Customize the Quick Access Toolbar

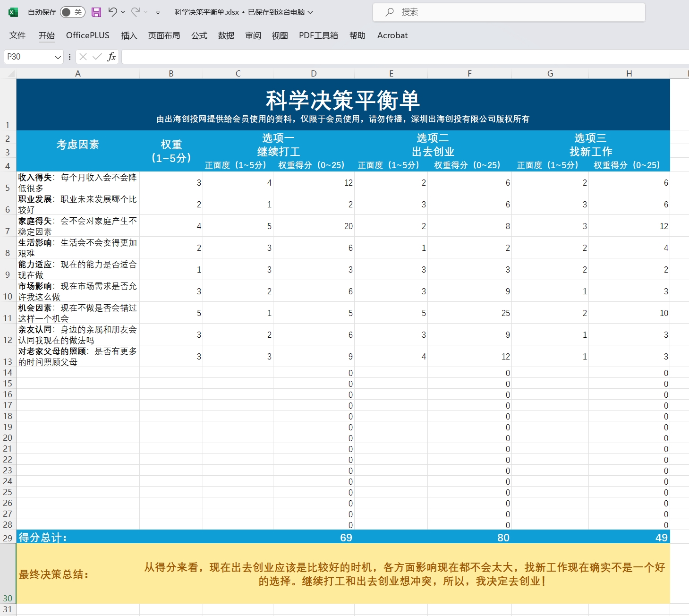158,12
